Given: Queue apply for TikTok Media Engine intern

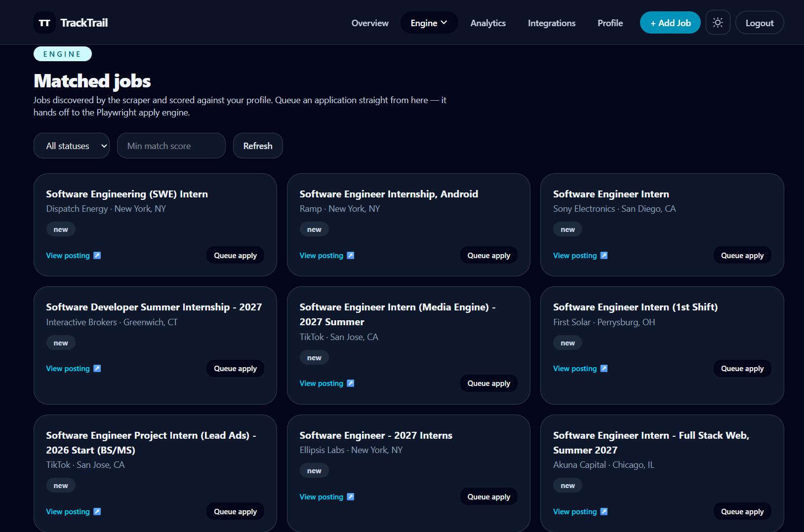Looking at the screenshot, I should 489,383.
